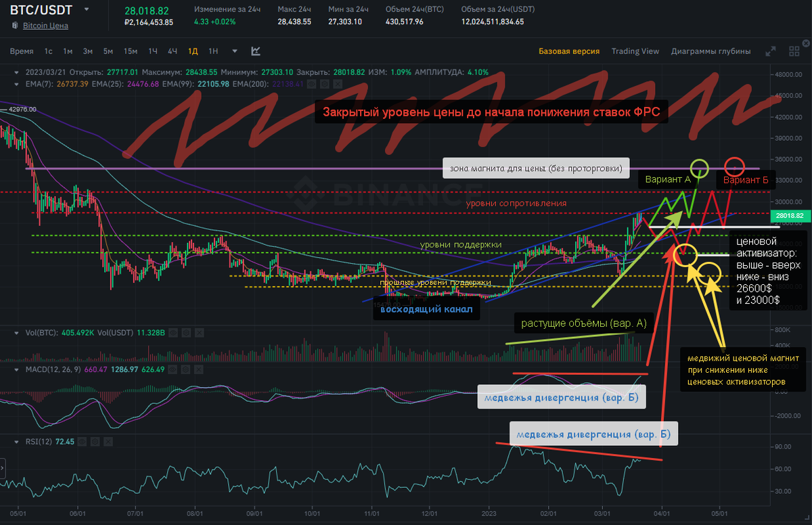This screenshot has width=812, height=525.
Task: Expand chart to fullscreen with arrows icon
Action: click(x=770, y=51)
